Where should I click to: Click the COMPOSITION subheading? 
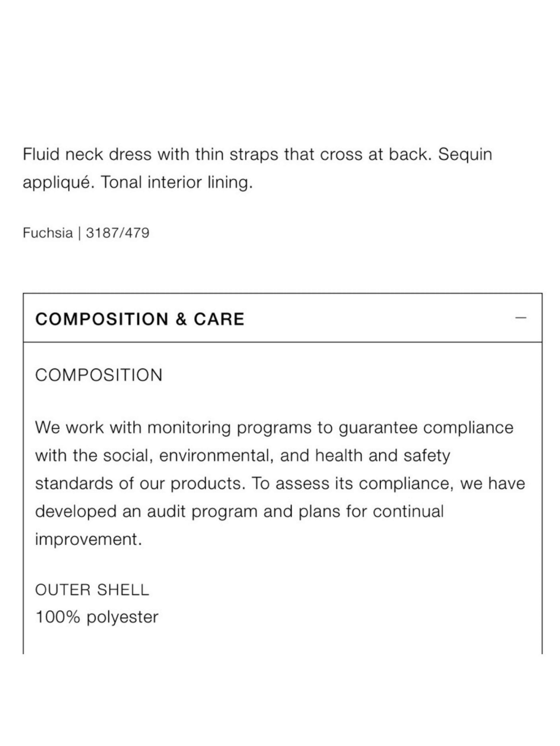[99, 375]
